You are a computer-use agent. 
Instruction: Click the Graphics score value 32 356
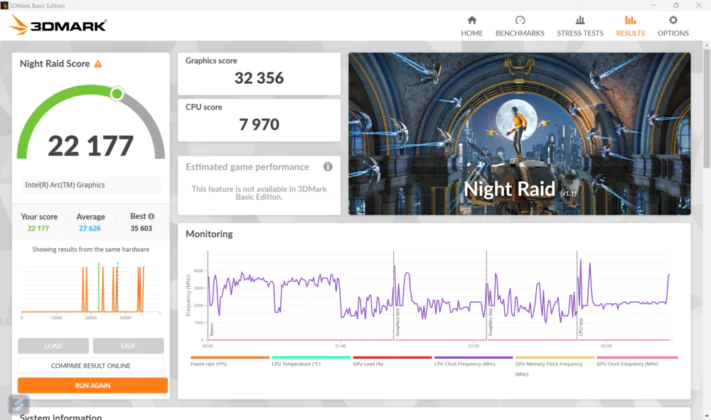(259, 78)
